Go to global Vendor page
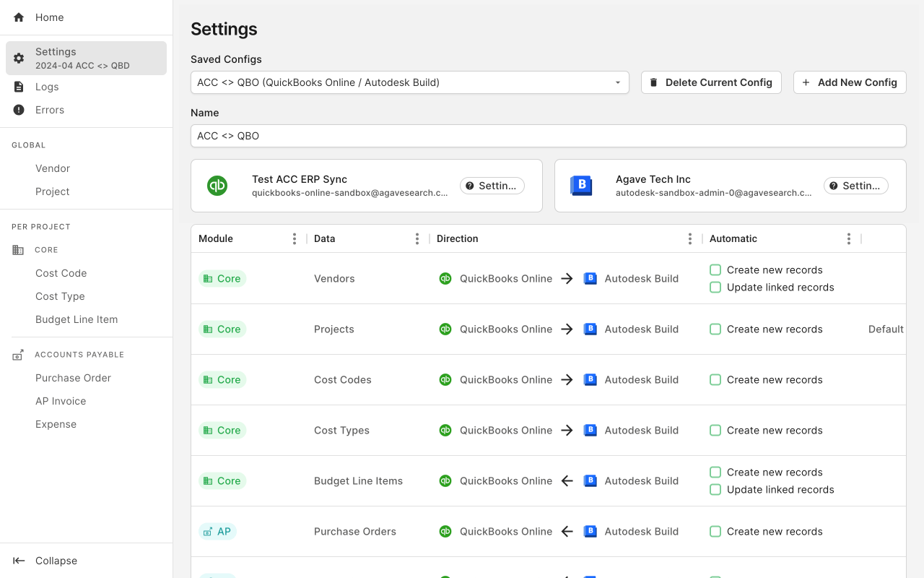Viewport: 924px width, 578px height. click(53, 168)
